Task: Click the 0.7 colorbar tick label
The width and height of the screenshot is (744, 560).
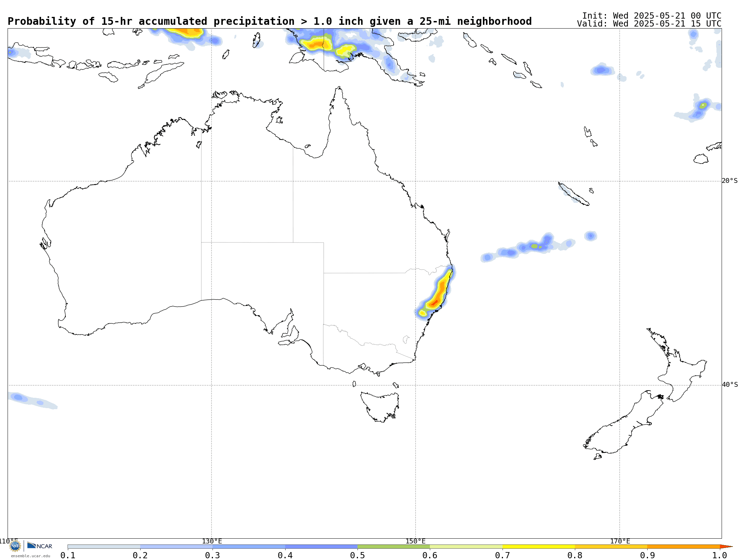Action: pos(503,555)
